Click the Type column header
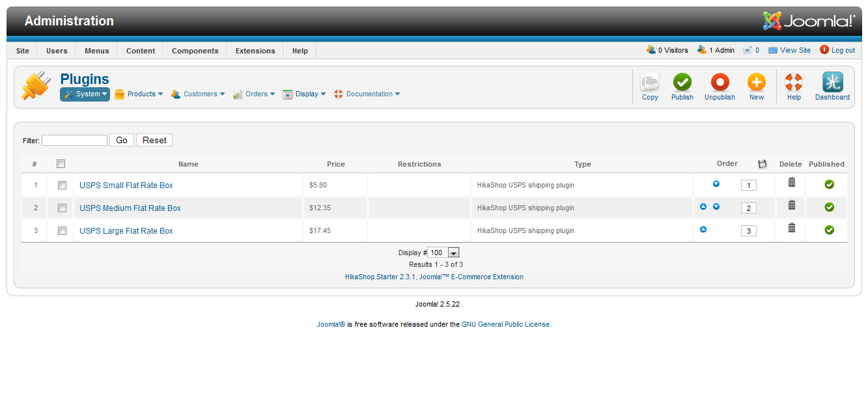The width and height of the screenshot is (868, 414). tap(583, 164)
